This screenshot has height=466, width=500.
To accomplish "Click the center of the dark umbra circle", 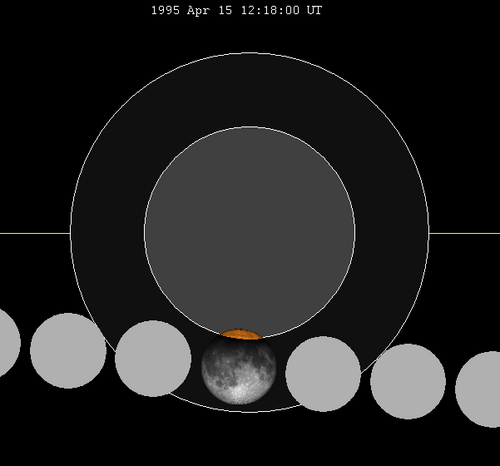I will click(x=250, y=232).
